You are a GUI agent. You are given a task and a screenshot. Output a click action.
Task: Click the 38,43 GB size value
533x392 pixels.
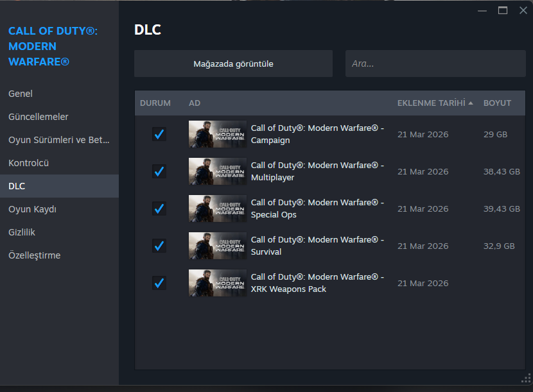[502, 171]
